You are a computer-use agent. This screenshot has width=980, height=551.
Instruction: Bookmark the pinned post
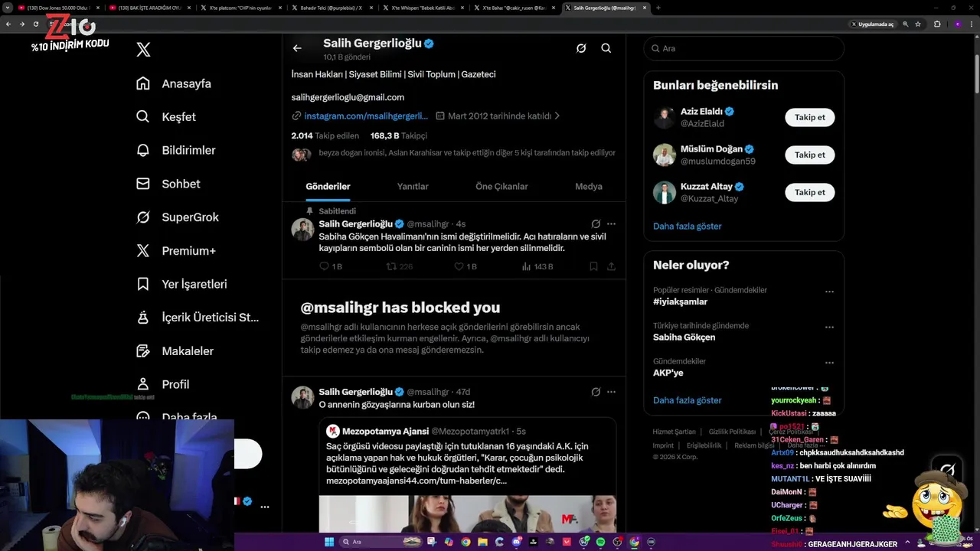(x=593, y=266)
